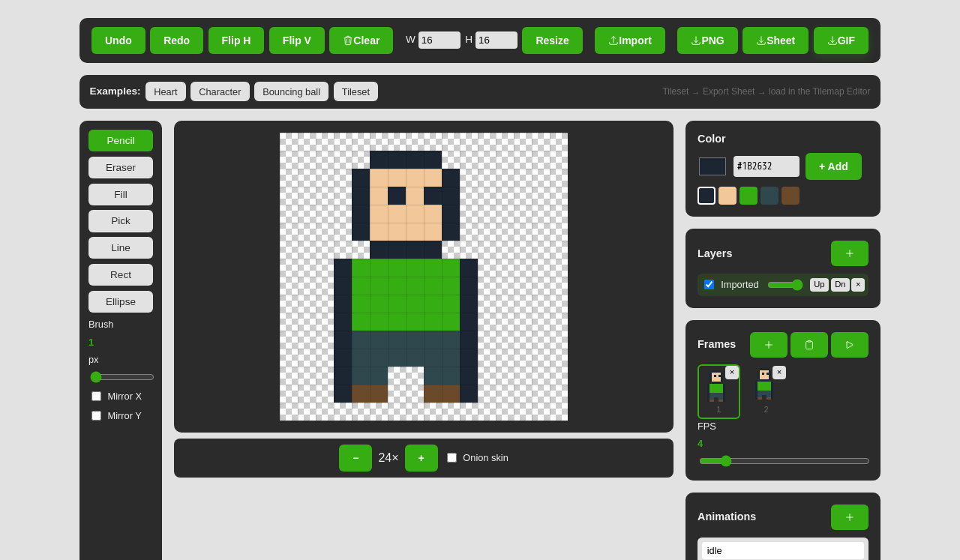
Task: Pick the green palette swatch
Action: tap(748, 196)
